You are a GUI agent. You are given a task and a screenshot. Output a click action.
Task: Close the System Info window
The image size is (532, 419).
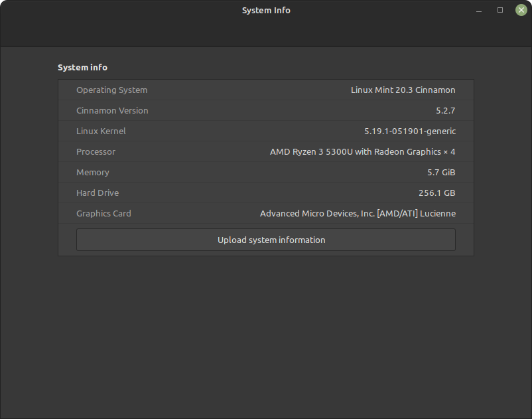pyautogui.click(x=521, y=10)
